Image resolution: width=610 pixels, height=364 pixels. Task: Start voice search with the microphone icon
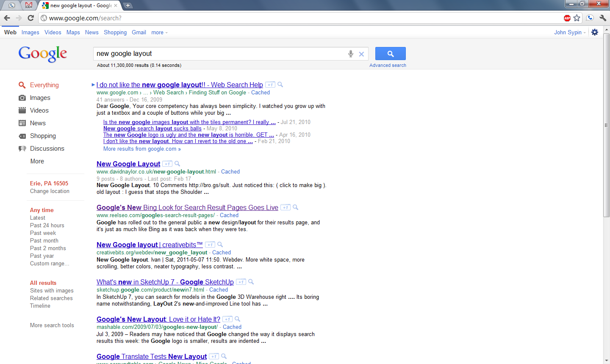350,54
